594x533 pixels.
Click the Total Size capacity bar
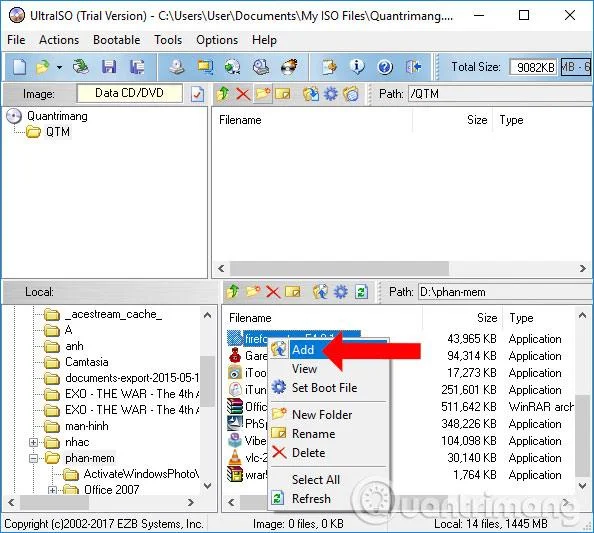coord(575,67)
